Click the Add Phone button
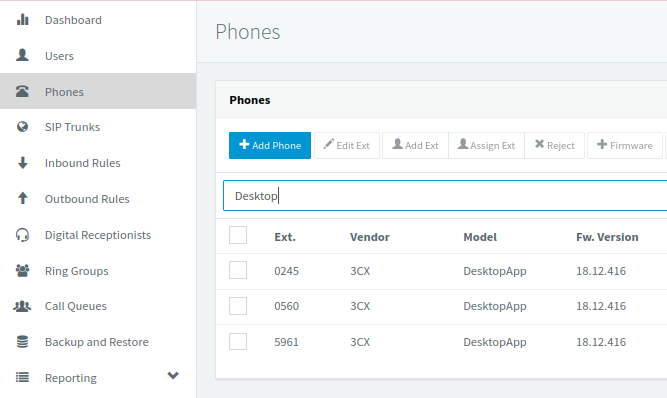Screen dimensions: 667x398 [x=270, y=145]
